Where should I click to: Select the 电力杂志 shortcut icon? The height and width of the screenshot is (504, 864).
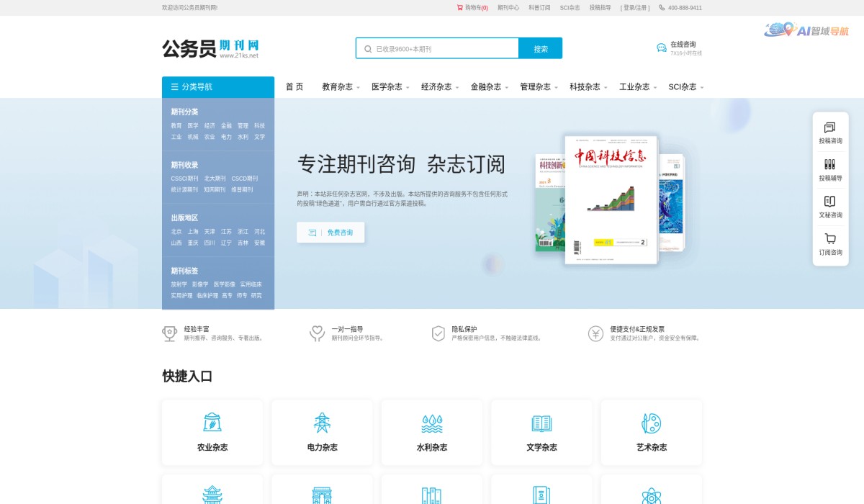point(322,423)
